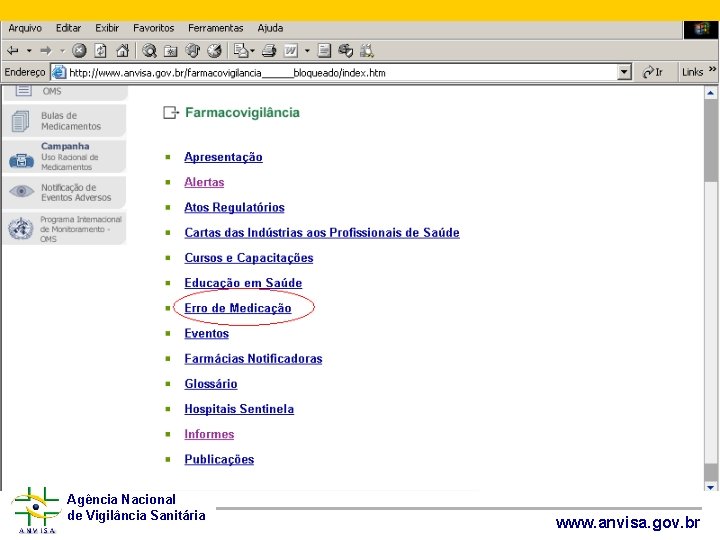Click the icon beside Farmacovigilância heading
720x540 pixels.
click(171, 112)
